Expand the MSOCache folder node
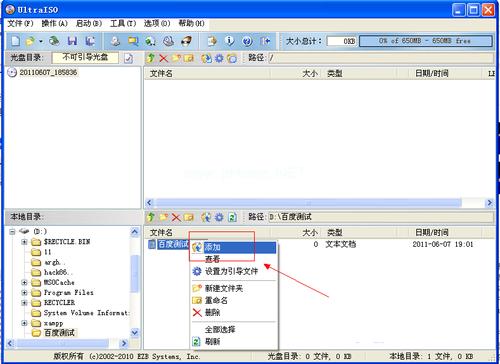The image size is (500, 364). point(24,283)
